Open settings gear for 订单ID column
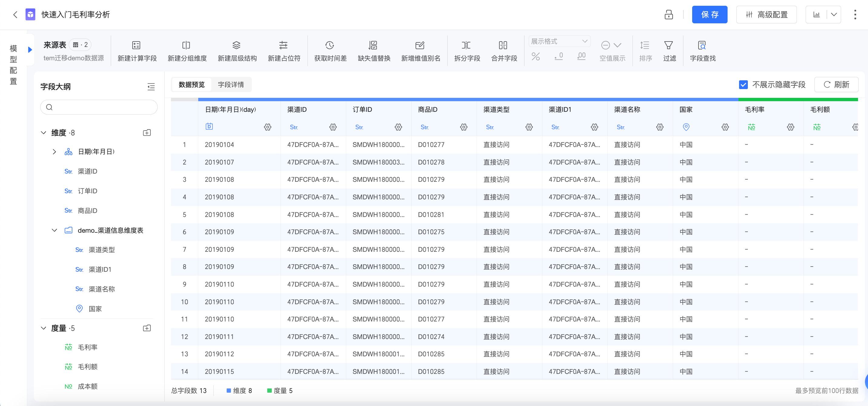 click(x=398, y=127)
